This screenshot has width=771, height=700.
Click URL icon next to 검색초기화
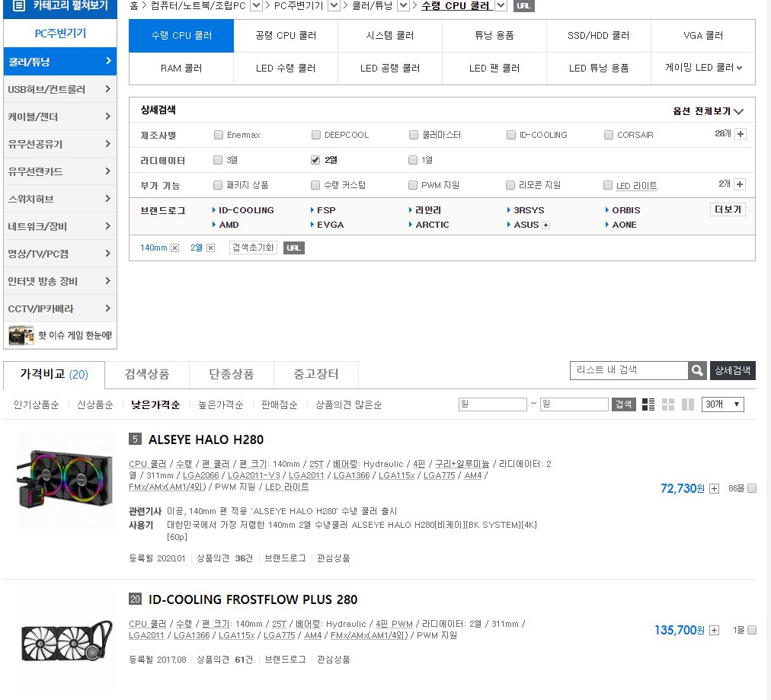[293, 248]
